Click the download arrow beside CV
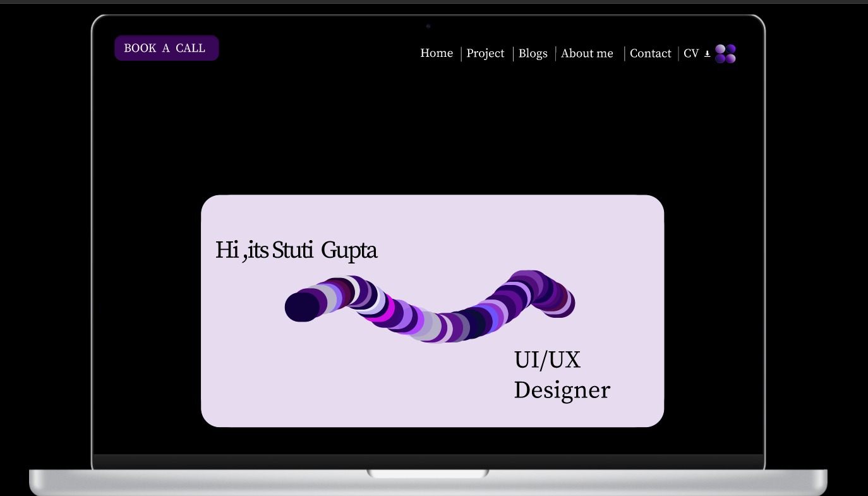This screenshot has height=496, width=868. [707, 54]
